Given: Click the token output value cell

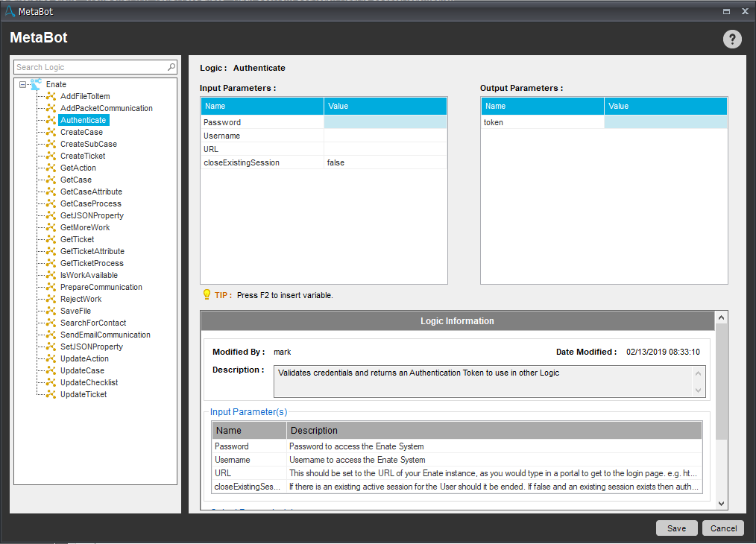Looking at the screenshot, I should (665, 122).
